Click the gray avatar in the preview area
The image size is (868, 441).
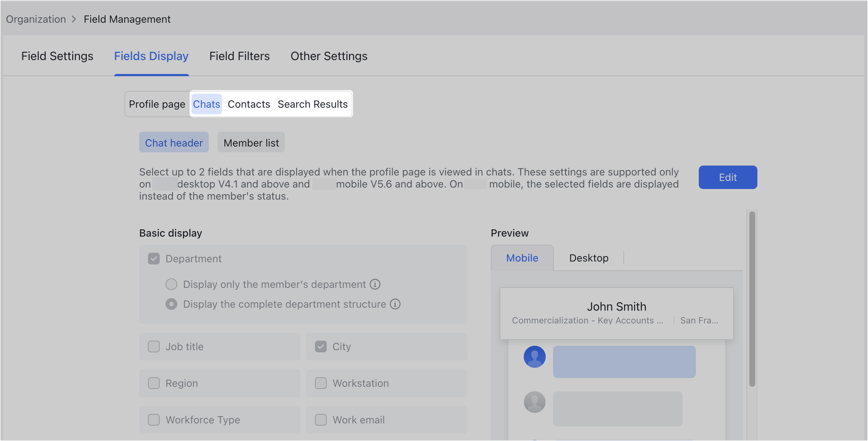535,402
